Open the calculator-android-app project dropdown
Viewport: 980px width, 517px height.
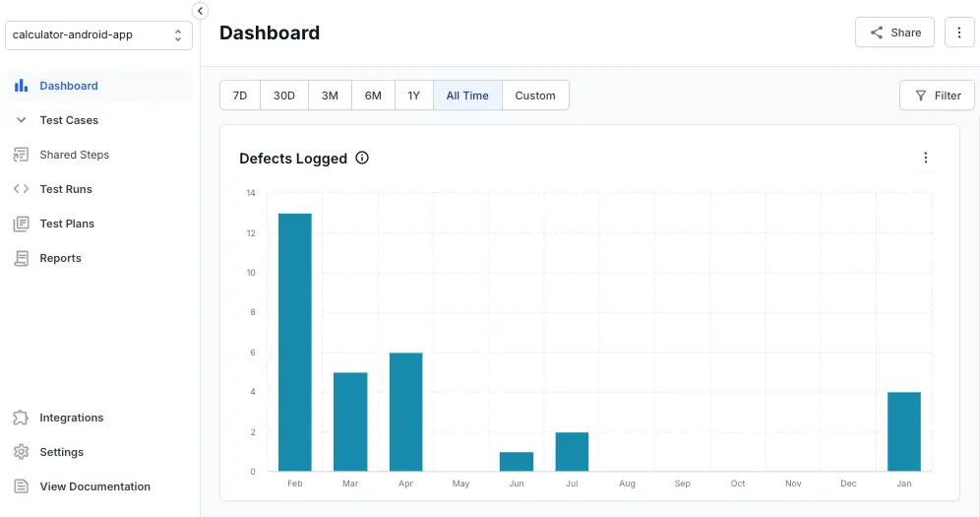pyautogui.click(x=98, y=35)
